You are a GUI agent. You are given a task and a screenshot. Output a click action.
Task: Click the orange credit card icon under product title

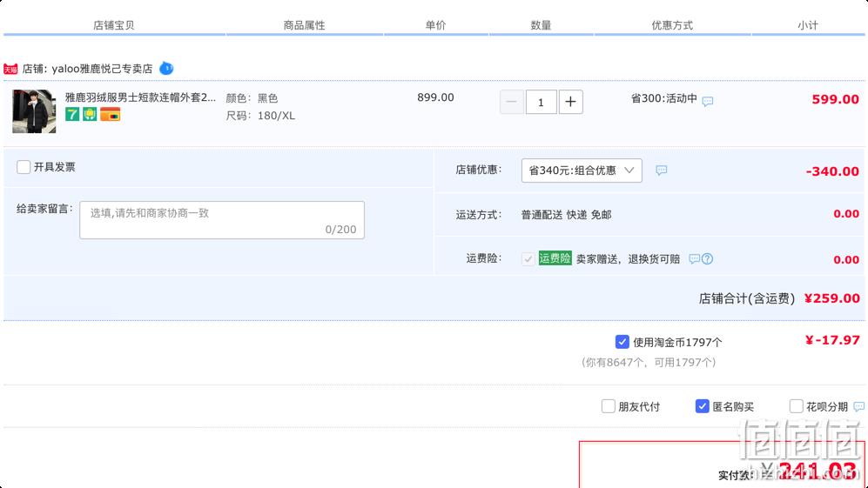(x=111, y=115)
